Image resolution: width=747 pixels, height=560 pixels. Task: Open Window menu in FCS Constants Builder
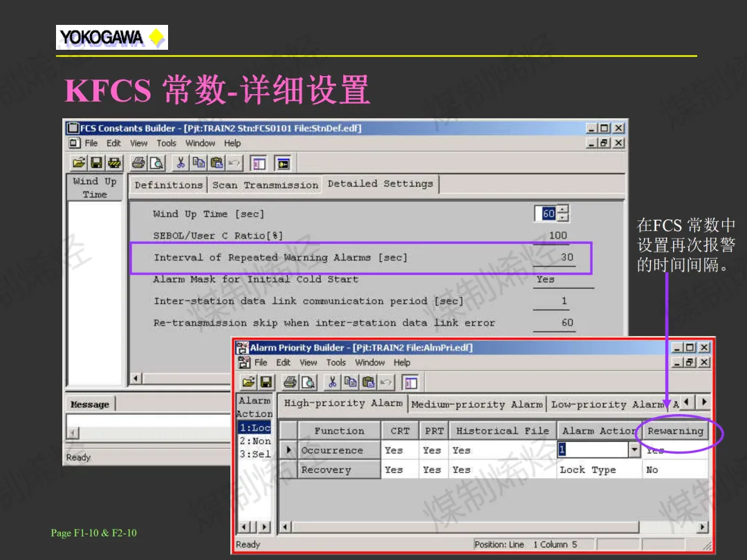[x=200, y=143]
